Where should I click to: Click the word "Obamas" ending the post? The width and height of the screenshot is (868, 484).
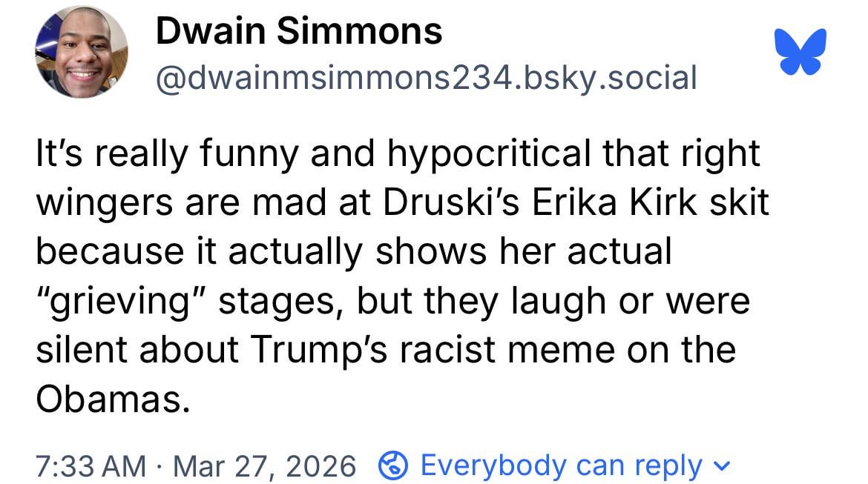click(108, 400)
